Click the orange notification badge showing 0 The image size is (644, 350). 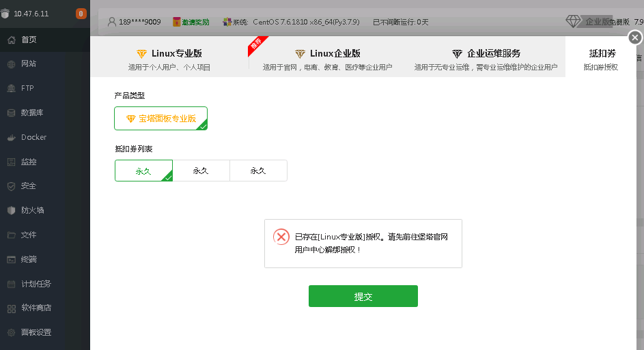(x=81, y=14)
